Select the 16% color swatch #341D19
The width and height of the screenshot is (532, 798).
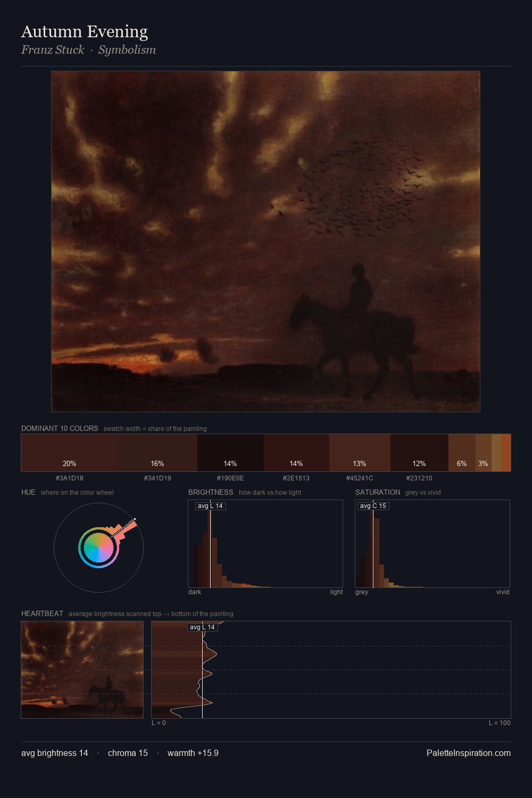[158, 453]
